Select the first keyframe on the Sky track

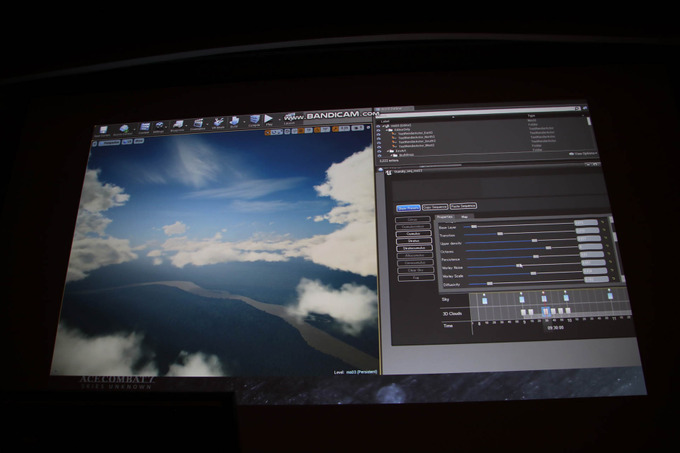point(484,301)
